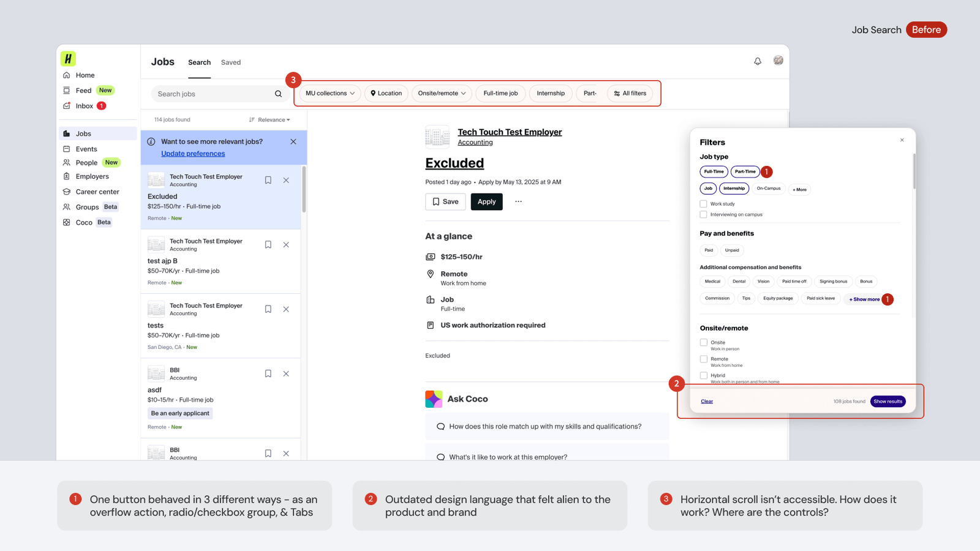Check the Onsite checkbox

pyautogui.click(x=704, y=343)
